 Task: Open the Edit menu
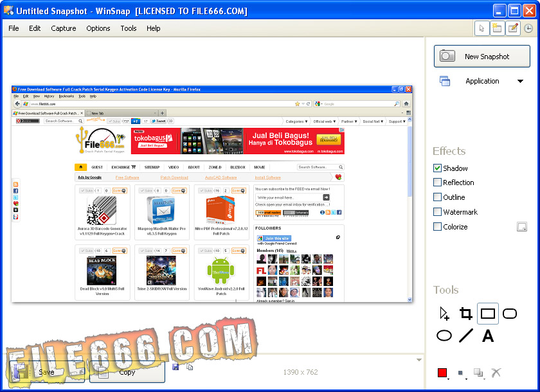[35, 28]
